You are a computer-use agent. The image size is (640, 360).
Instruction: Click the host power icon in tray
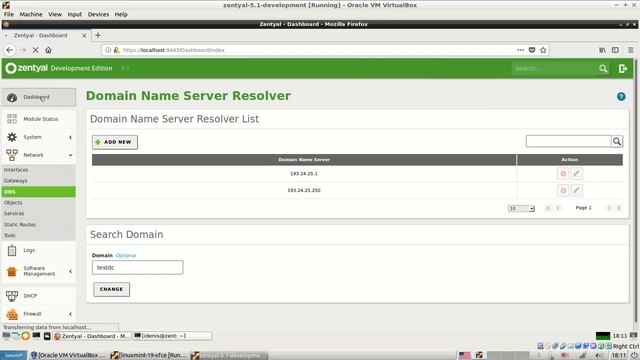pyautogui.click(x=634, y=356)
